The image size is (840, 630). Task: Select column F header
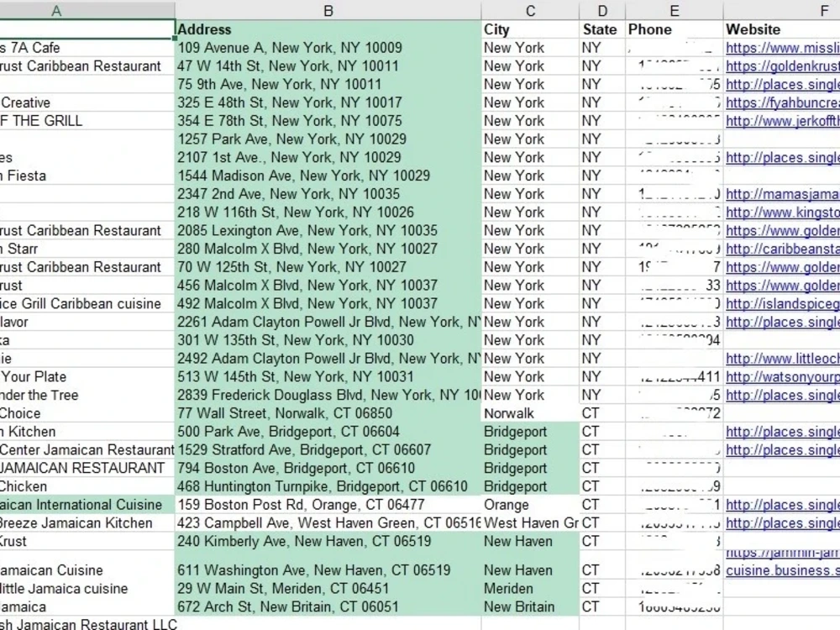tap(781, 10)
